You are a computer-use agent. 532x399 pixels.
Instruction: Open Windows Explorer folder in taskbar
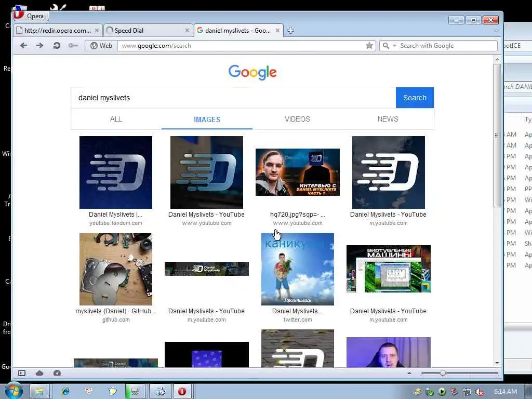click(39, 392)
